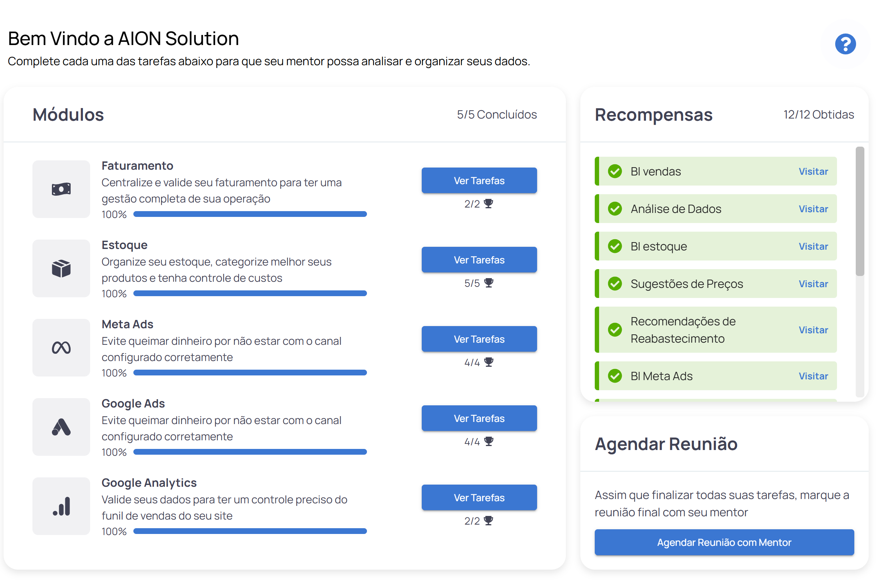The height and width of the screenshot is (588, 877).
Task: Click the Faturamento money icon
Action: (61, 190)
